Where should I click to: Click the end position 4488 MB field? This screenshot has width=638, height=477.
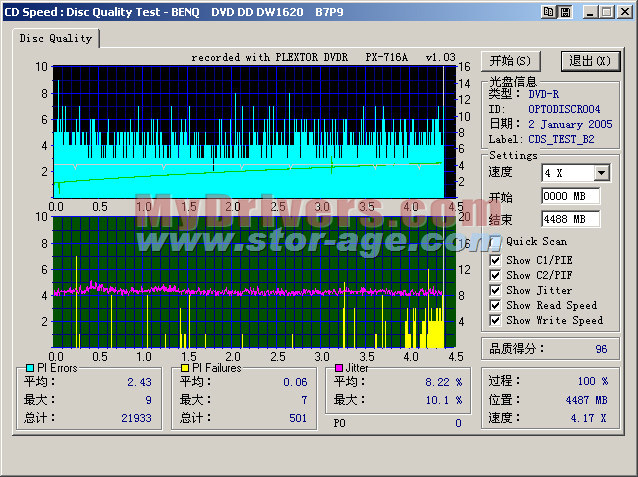(x=570, y=219)
